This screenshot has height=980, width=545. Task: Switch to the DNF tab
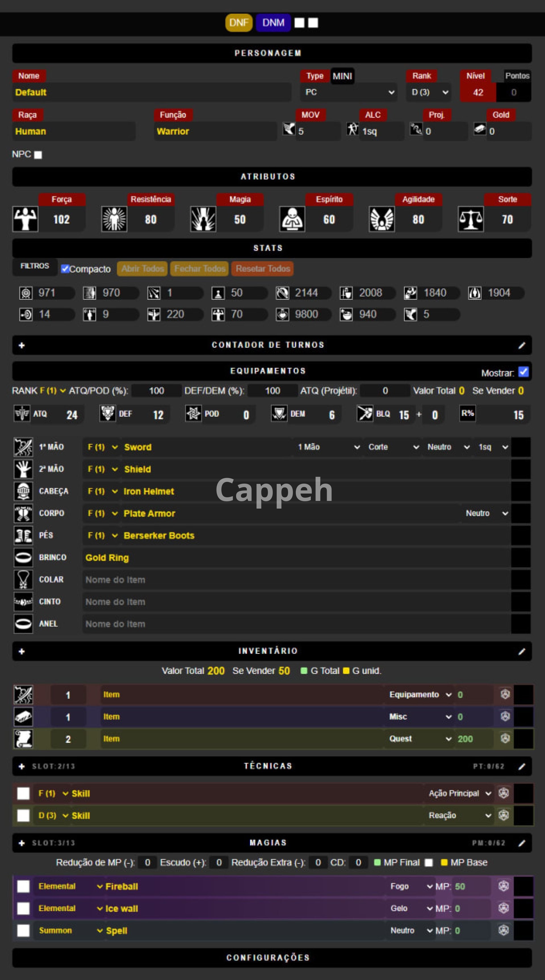tap(239, 23)
